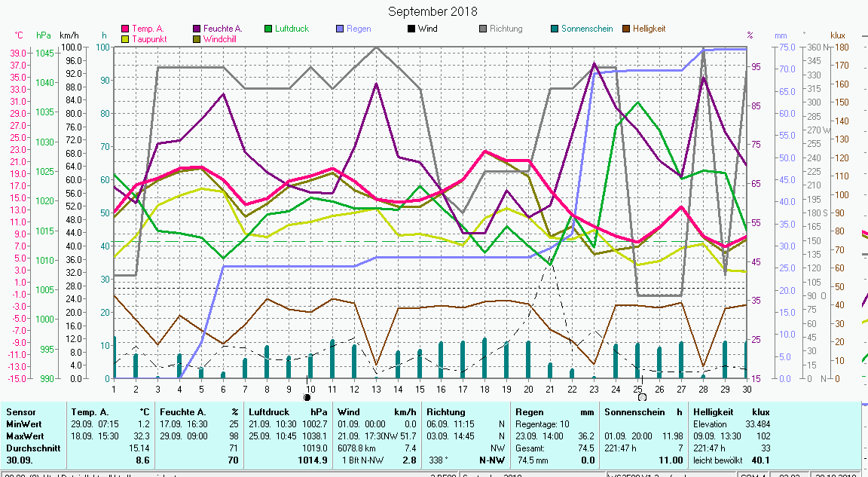The width and height of the screenshot is (868, 477).
Task: Click the olive Windchill legend square
Action: [197, 38]
